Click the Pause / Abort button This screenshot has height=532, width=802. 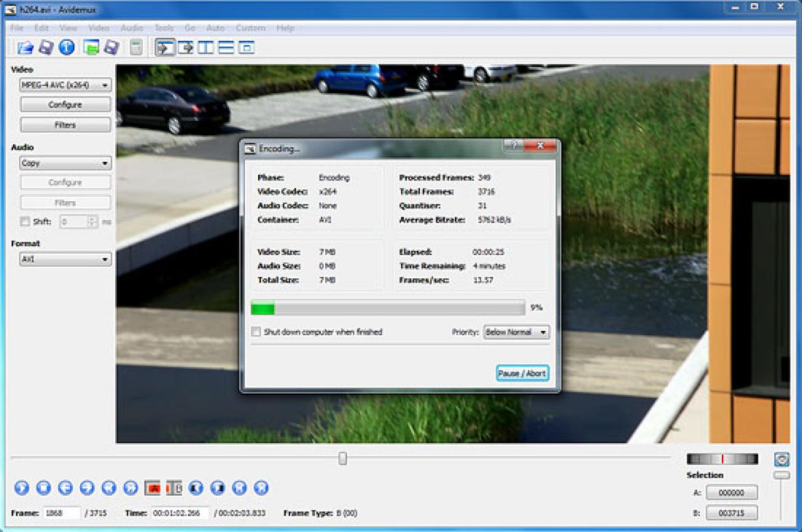pyautogui.click(x=523, y=373)
